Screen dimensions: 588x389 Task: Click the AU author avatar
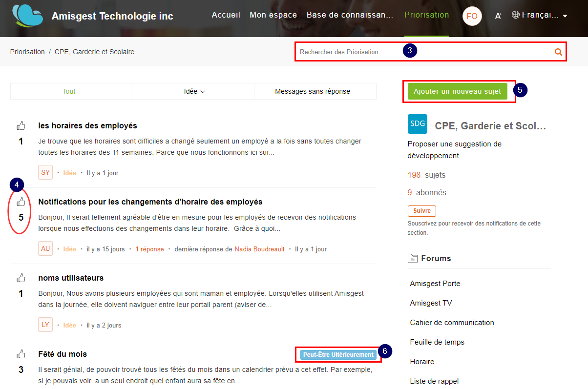click(45, 248)
